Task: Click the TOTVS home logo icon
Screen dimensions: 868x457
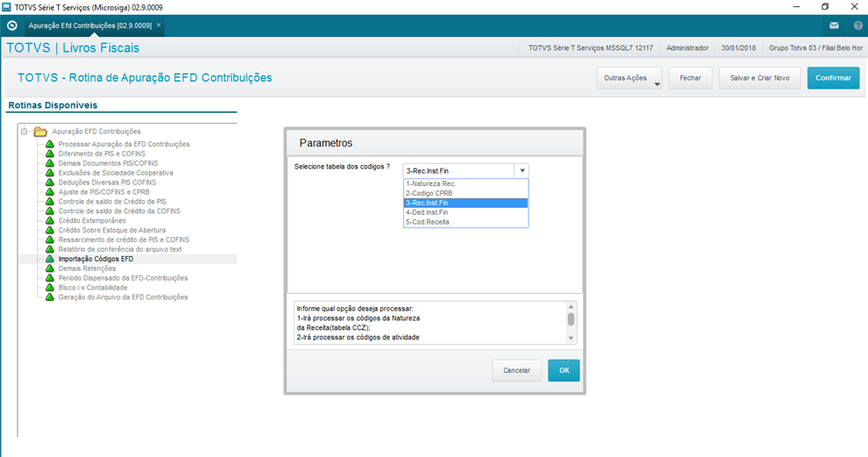Action: tap(11, 25)
